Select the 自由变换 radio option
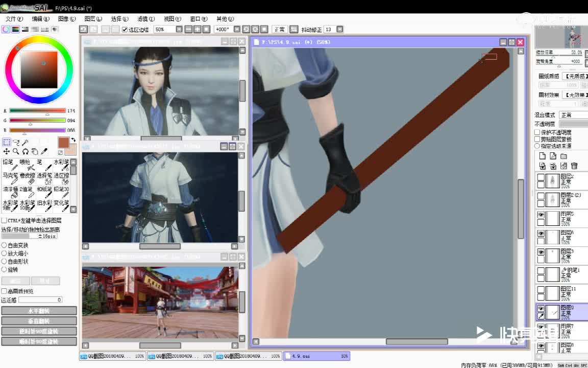This screenshot has width=588, height=368. click(5, 245)
